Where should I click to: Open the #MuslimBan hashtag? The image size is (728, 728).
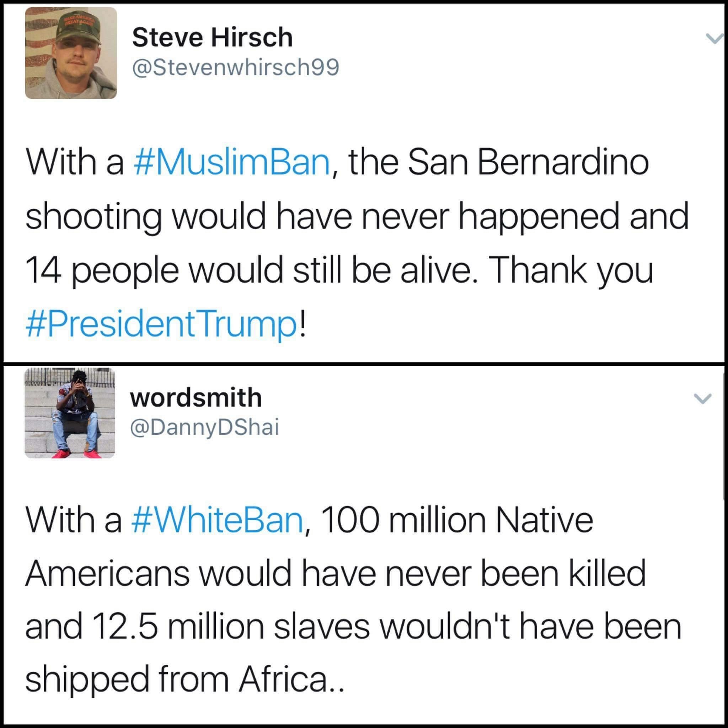click(x=232, y=164)
